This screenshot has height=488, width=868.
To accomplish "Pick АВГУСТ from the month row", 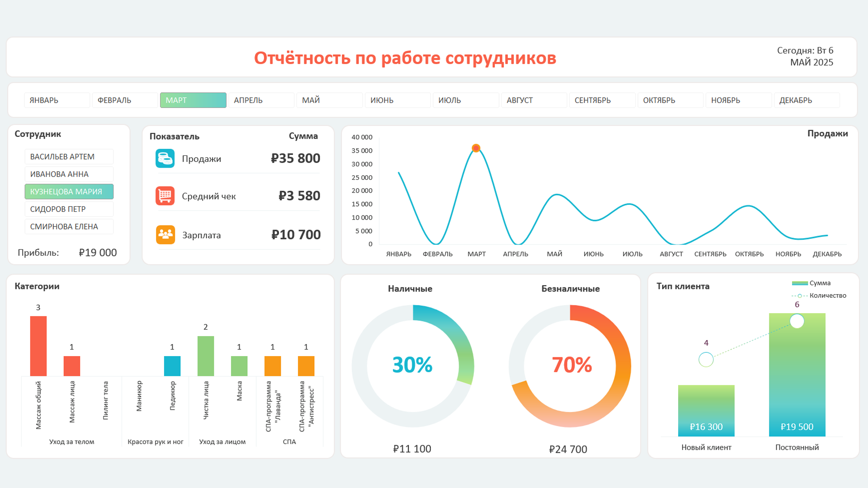I will [x=534, y=100].
